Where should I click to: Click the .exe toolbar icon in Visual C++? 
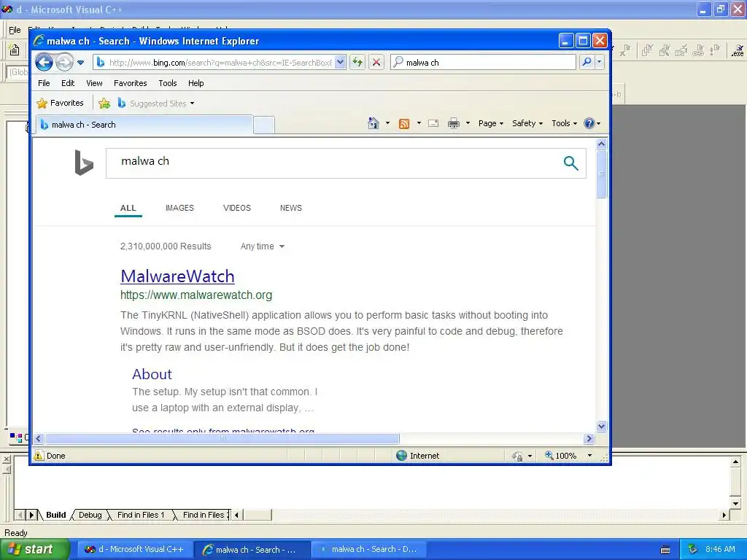pos(738,50)
